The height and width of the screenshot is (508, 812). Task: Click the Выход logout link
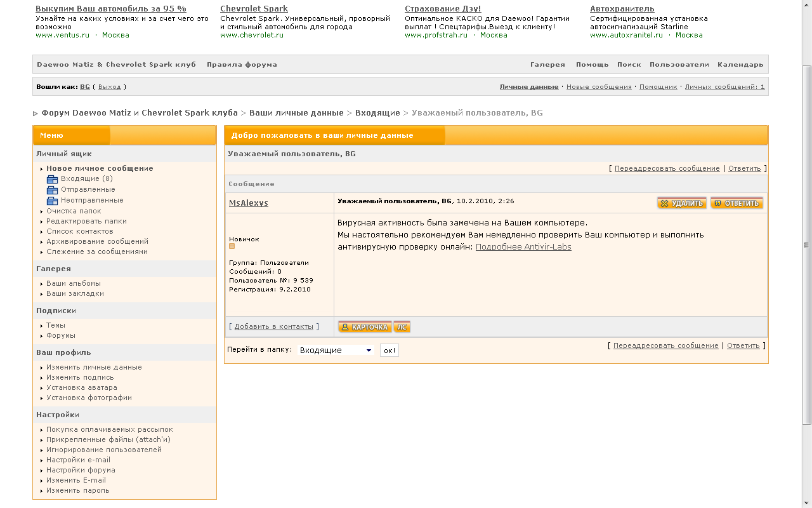[109, 87]
